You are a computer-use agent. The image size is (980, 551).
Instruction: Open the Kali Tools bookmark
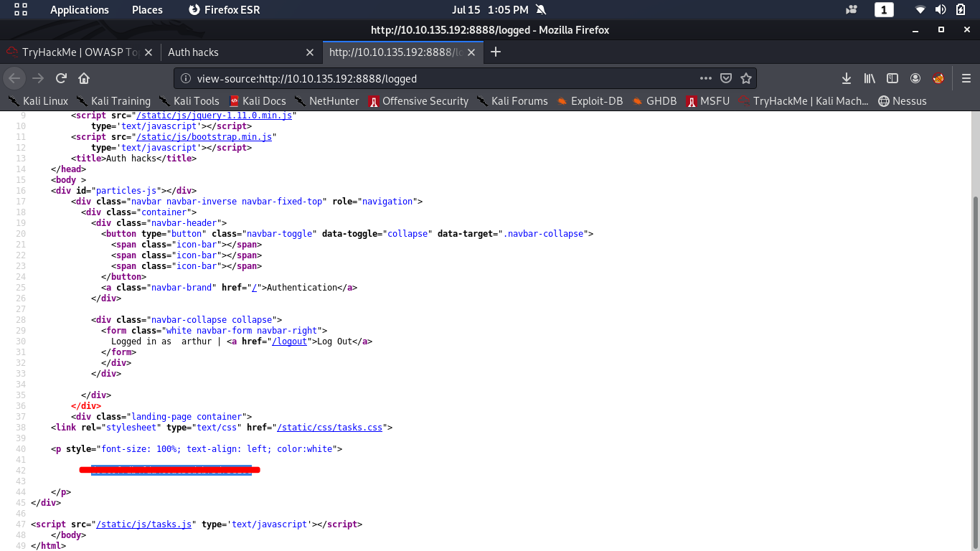click(189, 101)
